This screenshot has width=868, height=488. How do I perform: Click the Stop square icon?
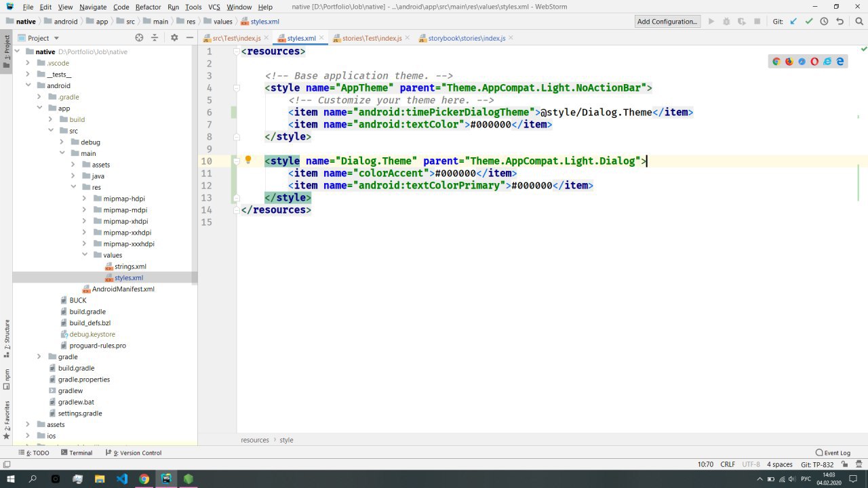point(757,22)
